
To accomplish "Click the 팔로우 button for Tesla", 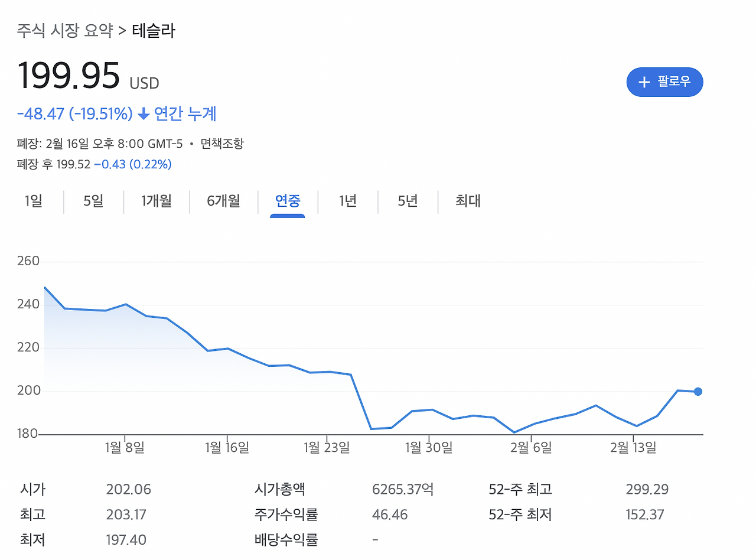I will (x=664, y=82).
